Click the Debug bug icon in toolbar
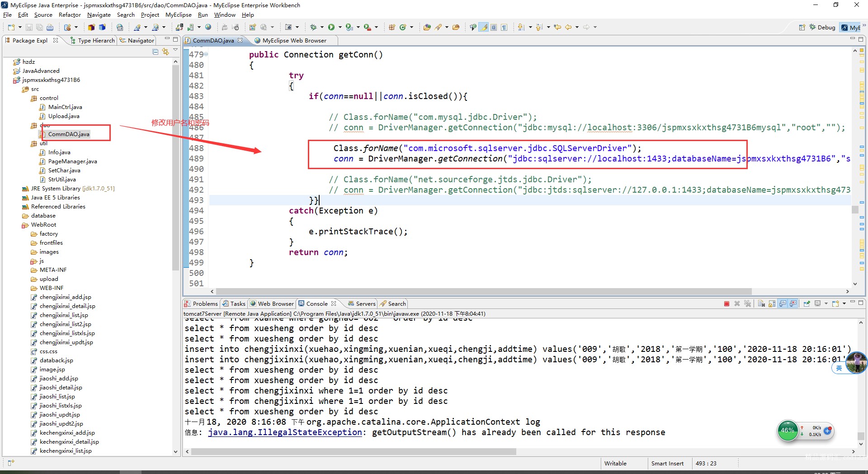 click(313, 27)
